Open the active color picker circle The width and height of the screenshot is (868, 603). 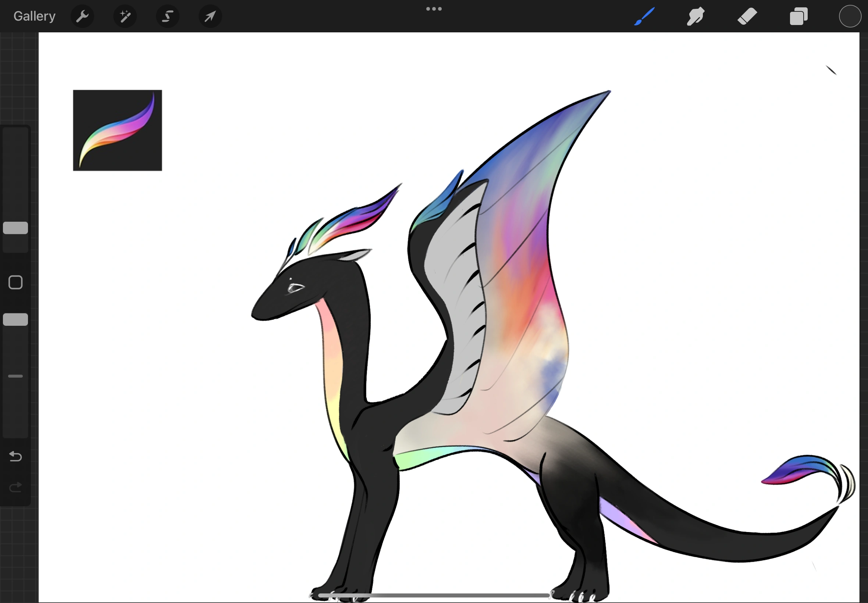point(850,16)
